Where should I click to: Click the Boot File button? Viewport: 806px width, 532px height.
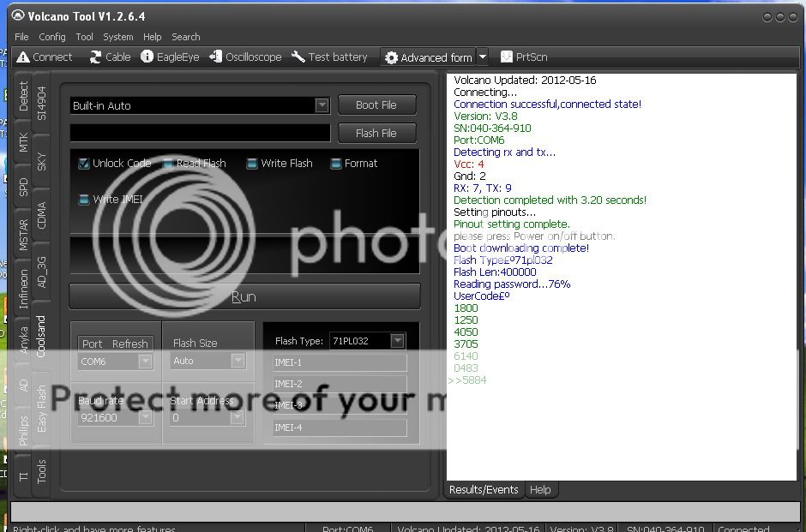click(x=376, y=105)
